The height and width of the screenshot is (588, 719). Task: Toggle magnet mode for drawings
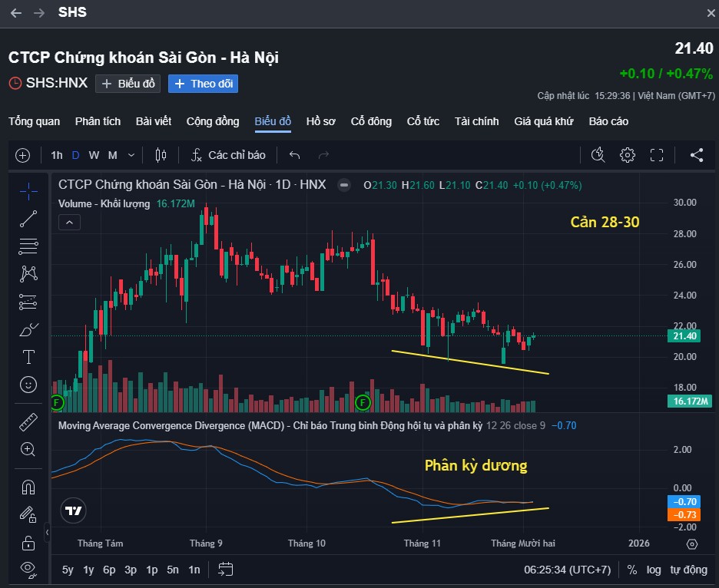[28, 487]
